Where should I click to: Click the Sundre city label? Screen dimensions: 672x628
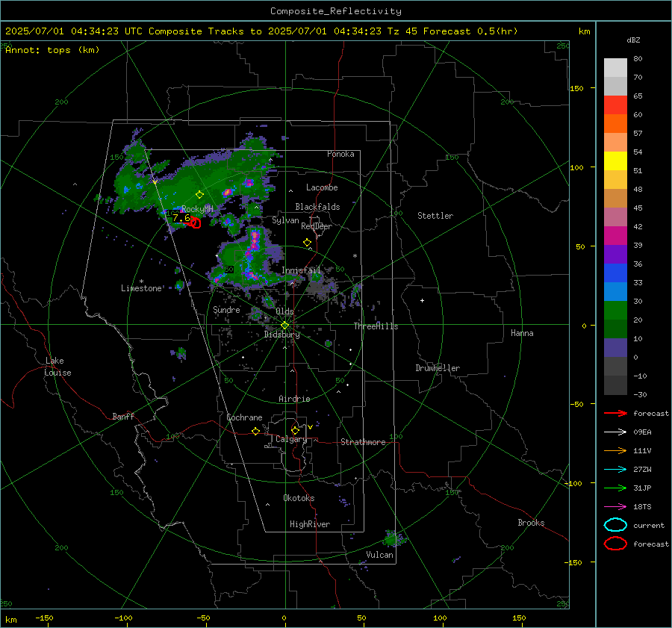click(x=226, y=309)
